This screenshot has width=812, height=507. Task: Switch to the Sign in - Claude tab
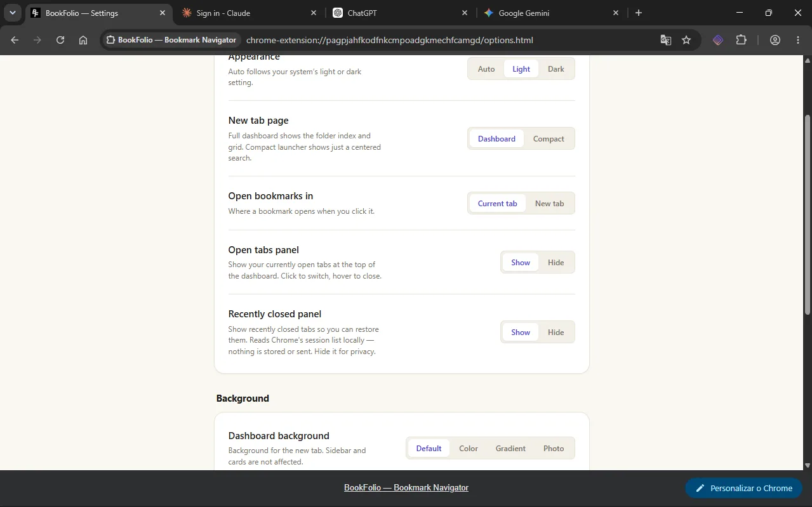pyautogui.click(x=250, y=13)
